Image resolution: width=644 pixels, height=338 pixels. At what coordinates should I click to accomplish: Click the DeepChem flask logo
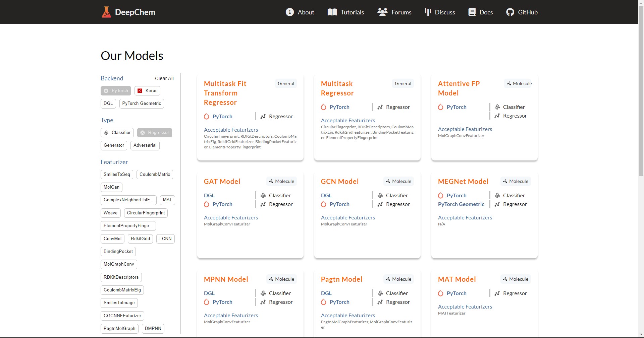click(x=106, y=12)
